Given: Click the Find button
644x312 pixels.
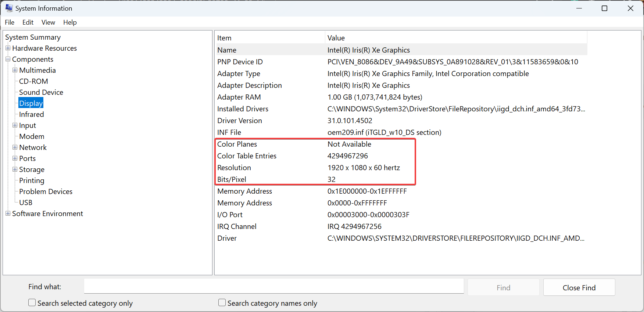Looking at the screenshot, I should [503, 287].
